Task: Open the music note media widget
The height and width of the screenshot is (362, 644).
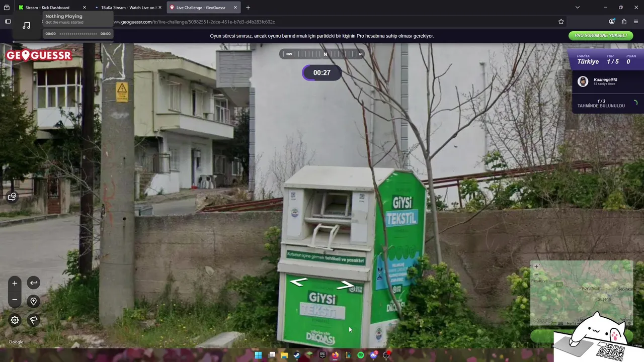Action: click(x=27, y=25)
